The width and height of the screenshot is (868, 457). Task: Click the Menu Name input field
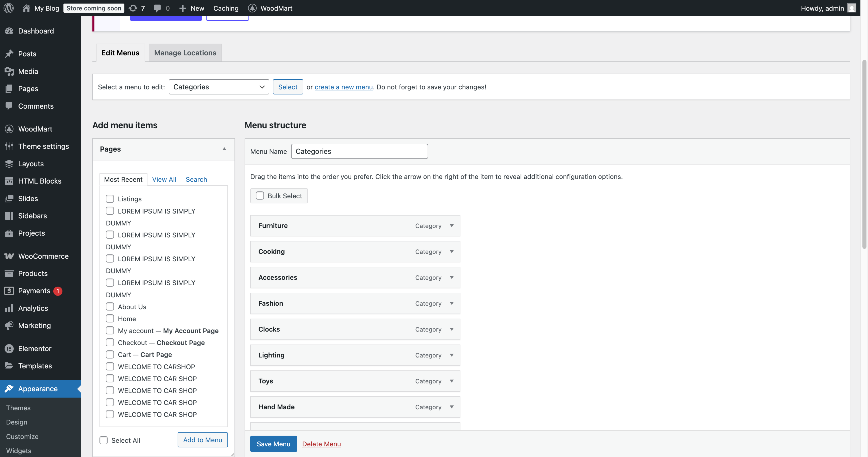[359, 151]
